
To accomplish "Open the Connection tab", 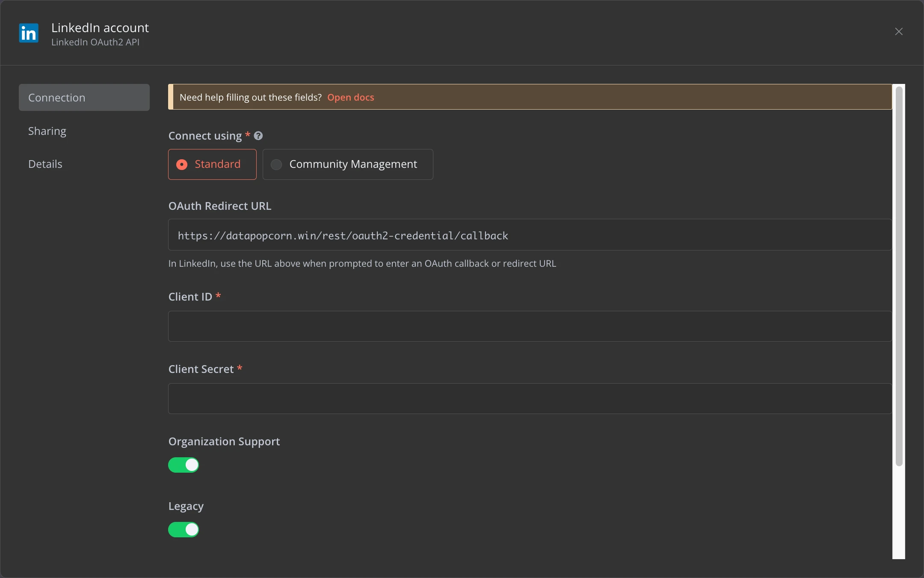I will coord(84,98).
